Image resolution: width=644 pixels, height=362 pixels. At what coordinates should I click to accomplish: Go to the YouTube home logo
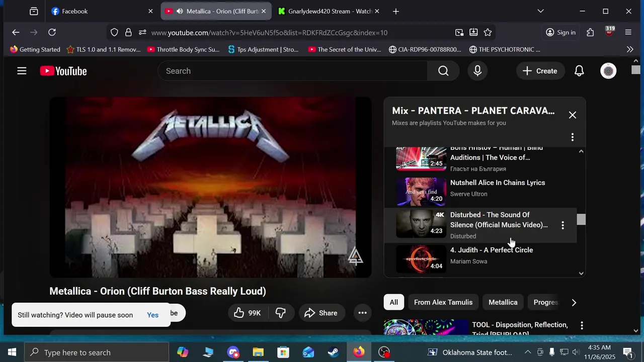click(x=63, y=71)
